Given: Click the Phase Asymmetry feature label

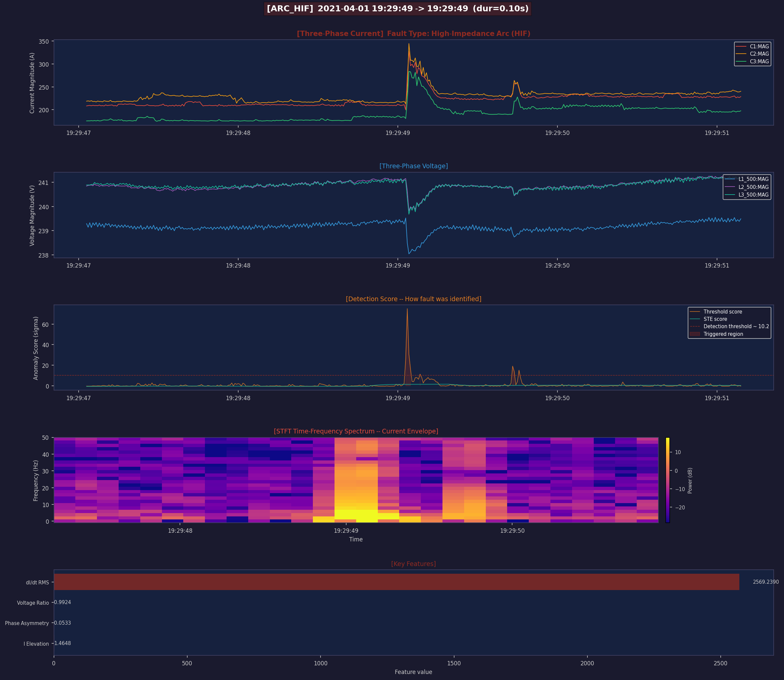Looking at the screenshot, I should tap(27, 623).
